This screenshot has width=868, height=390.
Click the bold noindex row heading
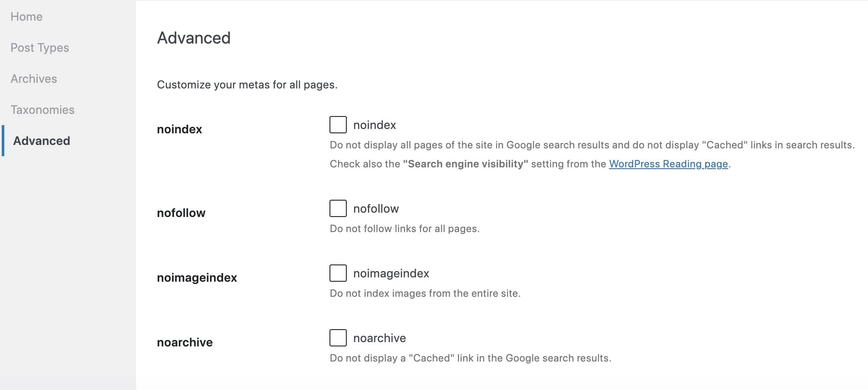[179, 129]
